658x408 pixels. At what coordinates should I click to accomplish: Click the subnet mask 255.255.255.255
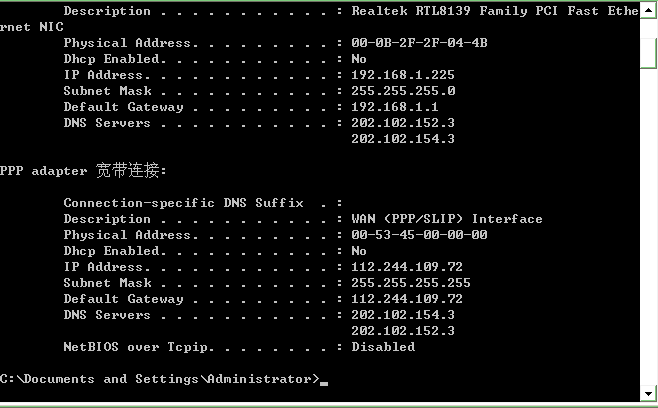pos(411,282)
